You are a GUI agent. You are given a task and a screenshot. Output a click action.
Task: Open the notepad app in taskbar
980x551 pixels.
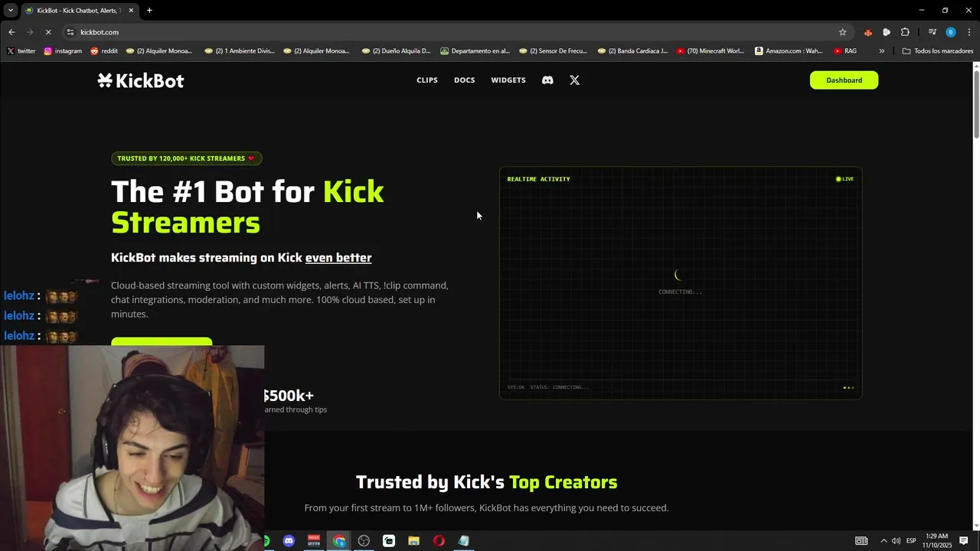coord(463,541)
